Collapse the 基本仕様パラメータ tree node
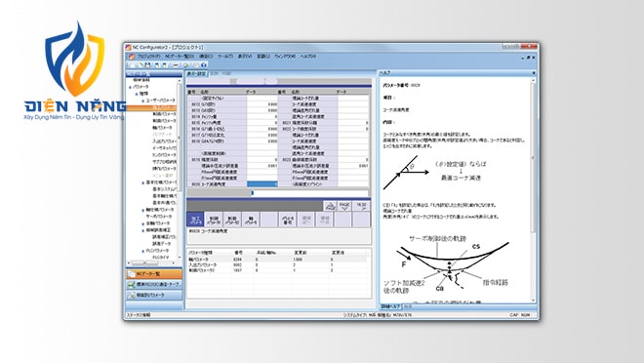Screen dimensions: 644x363 [143, 182]
